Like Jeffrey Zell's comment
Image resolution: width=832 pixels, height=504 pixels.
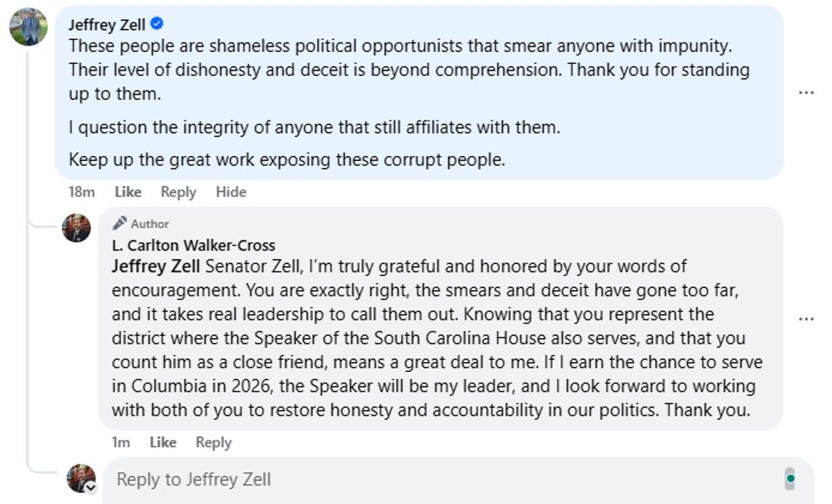point(128,192)
